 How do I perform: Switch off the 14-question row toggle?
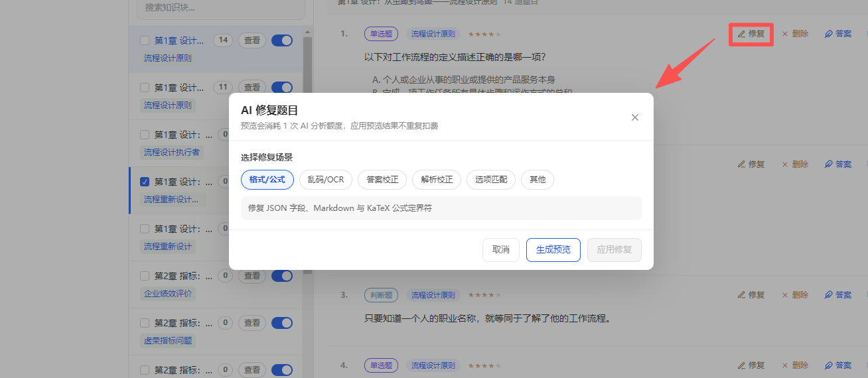[x=282, y=40]
